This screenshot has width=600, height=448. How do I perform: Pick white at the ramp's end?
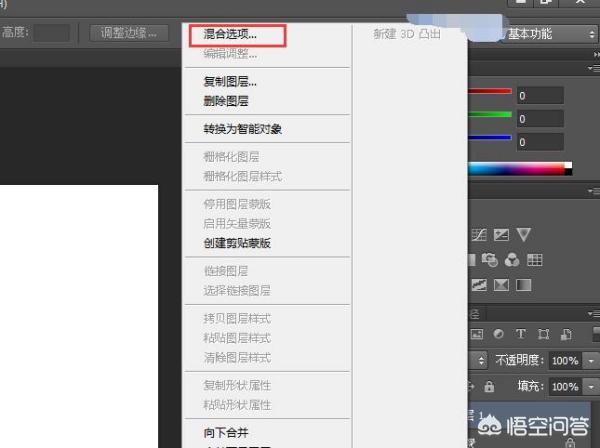pos(569,165)
